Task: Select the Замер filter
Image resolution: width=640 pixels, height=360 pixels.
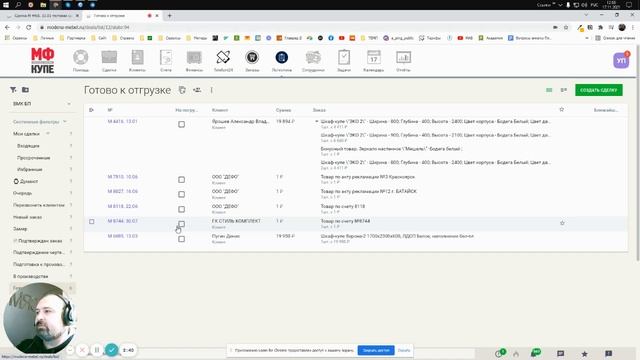Action: tap(20, 229)
